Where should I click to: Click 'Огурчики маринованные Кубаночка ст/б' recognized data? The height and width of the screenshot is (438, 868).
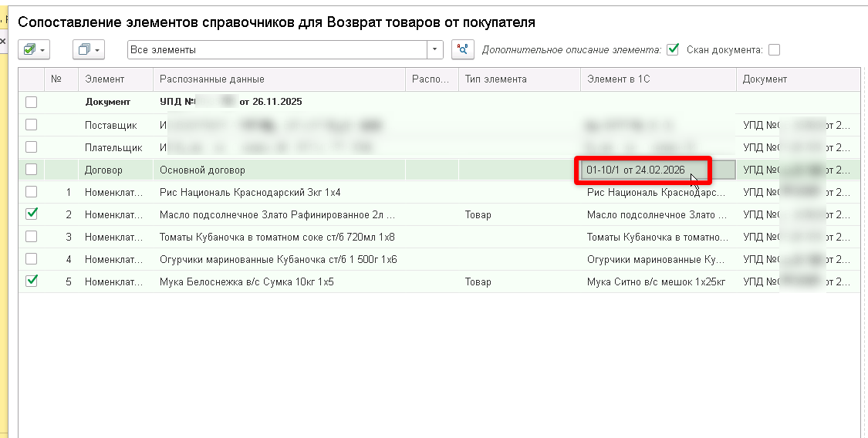tap(279, 259)
